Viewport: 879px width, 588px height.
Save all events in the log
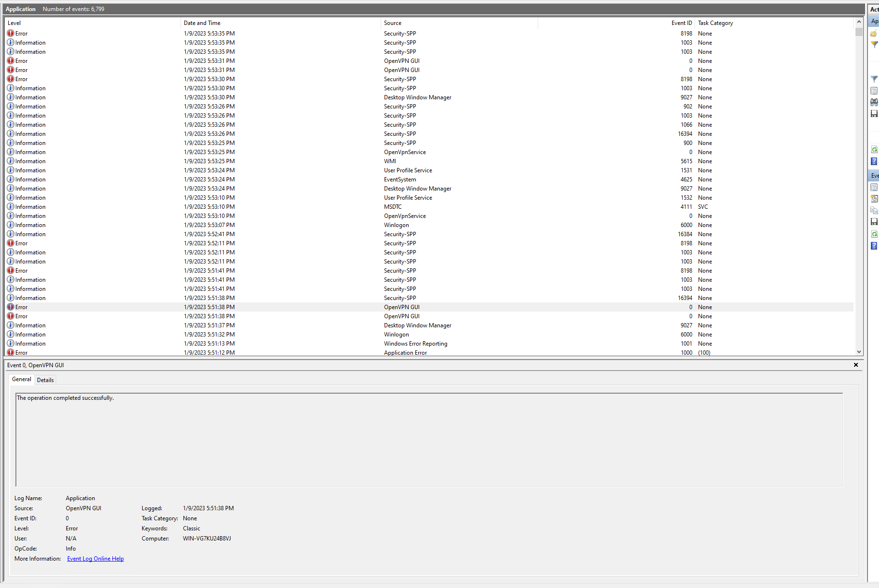tap(874, 113)
